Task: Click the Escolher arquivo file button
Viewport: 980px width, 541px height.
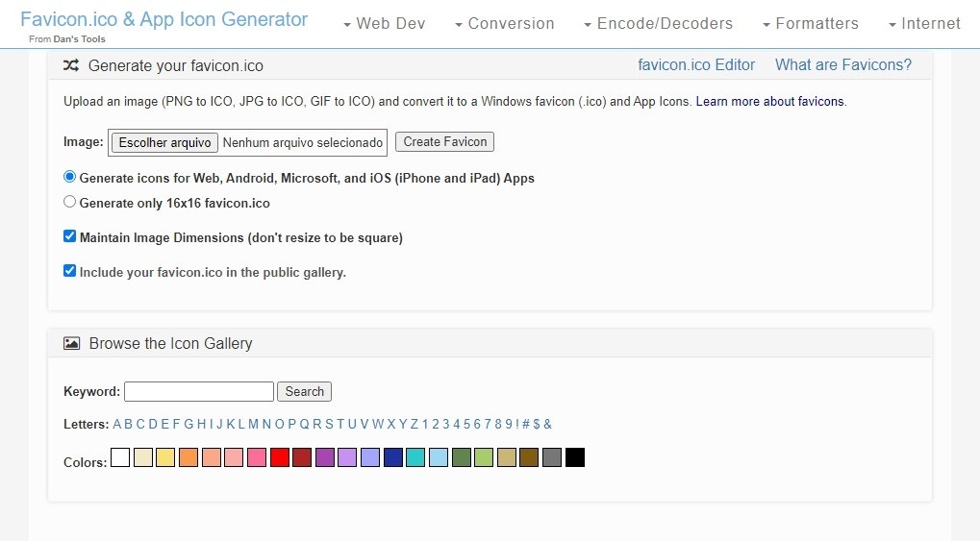Action: 165,142
